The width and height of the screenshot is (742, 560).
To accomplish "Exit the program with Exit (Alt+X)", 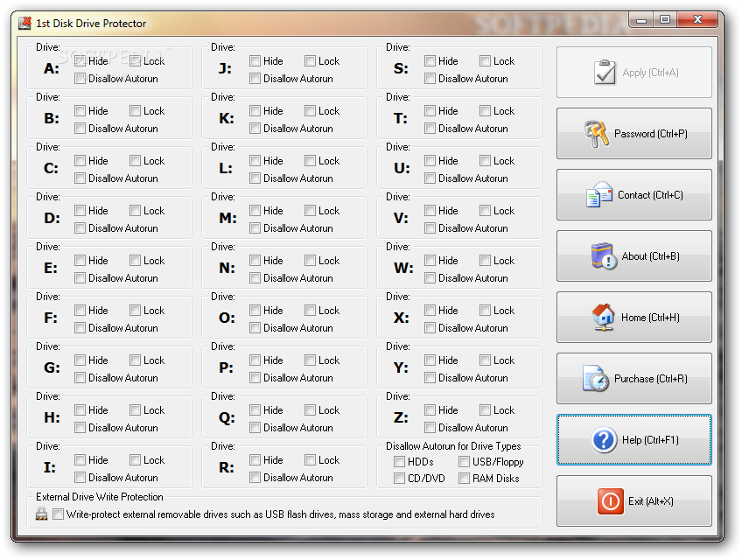I will click(x=634, y=500).
